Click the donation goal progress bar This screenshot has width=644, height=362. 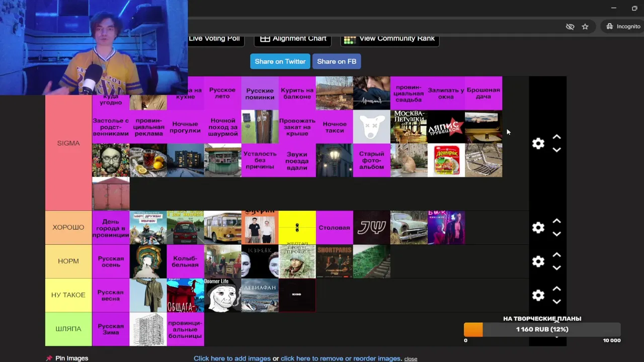(x=542, y=329)
